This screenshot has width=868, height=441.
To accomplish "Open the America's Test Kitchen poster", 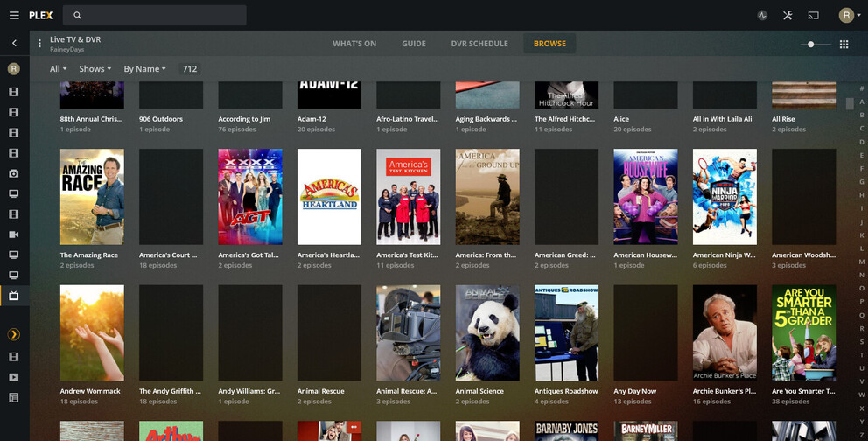I will click(409, 196).
